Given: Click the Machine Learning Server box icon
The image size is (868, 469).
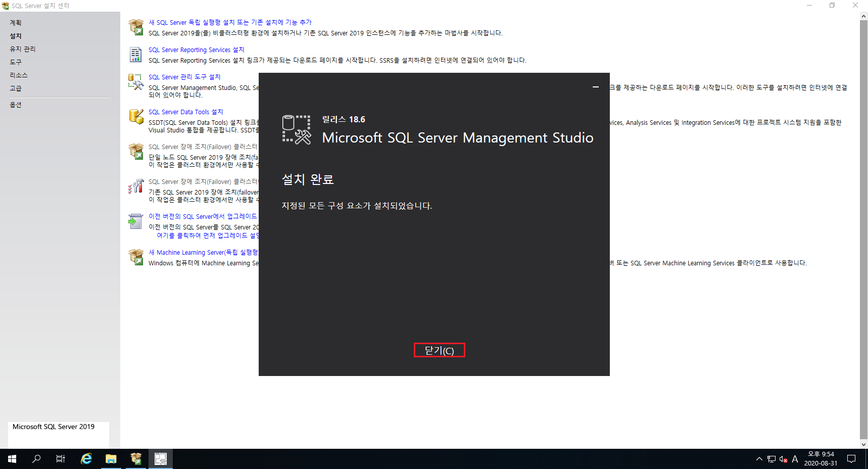Looking at the screenshot, I should [x=136, y=257].
